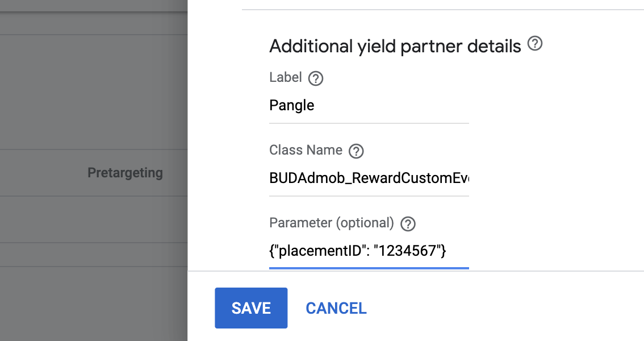Viewport: 644px width, 341px height.
Task: Click the BUDAdmob_RewardCustomEv class name text
Action: (x=369, y=178)
